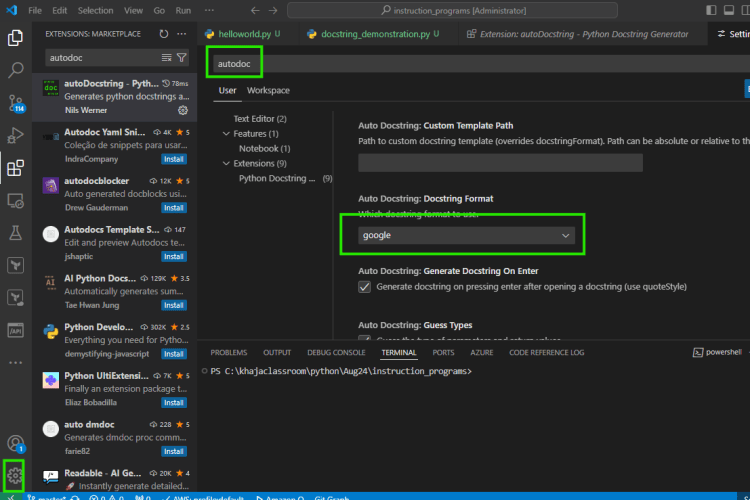750x500 pixels.
Task: Install the Autodoc Yaml Snippets extension
Action: pyautogui.click(x=174, y=159)
